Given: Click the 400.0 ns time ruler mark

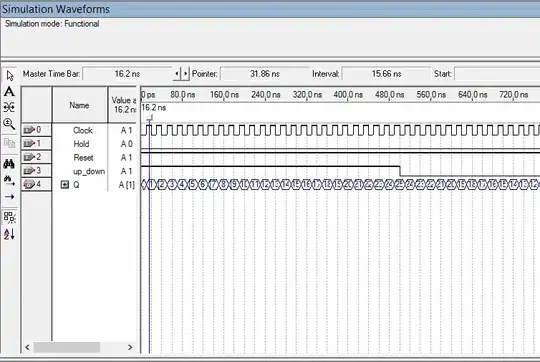Looking at the screenshot, I should coord(348,94).
